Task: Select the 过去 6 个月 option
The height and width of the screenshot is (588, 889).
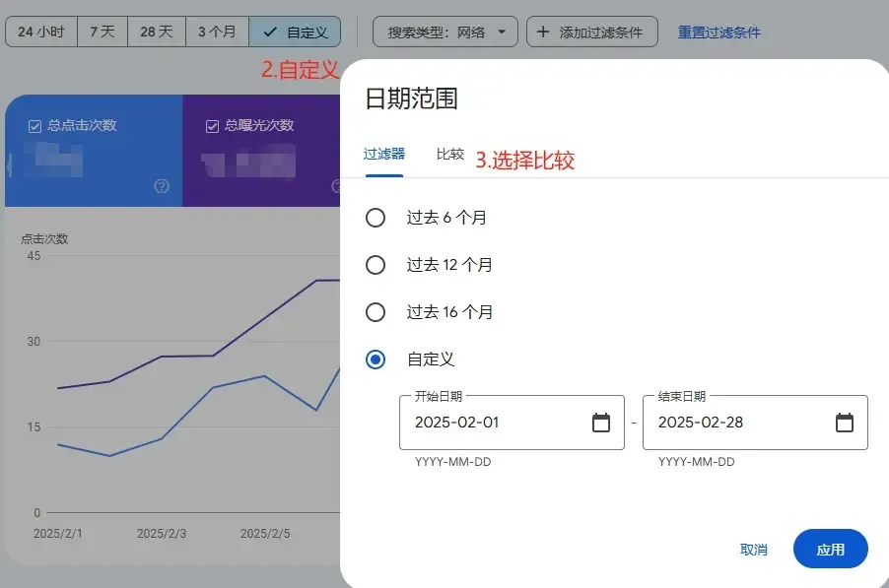Action: coord(375,218)
